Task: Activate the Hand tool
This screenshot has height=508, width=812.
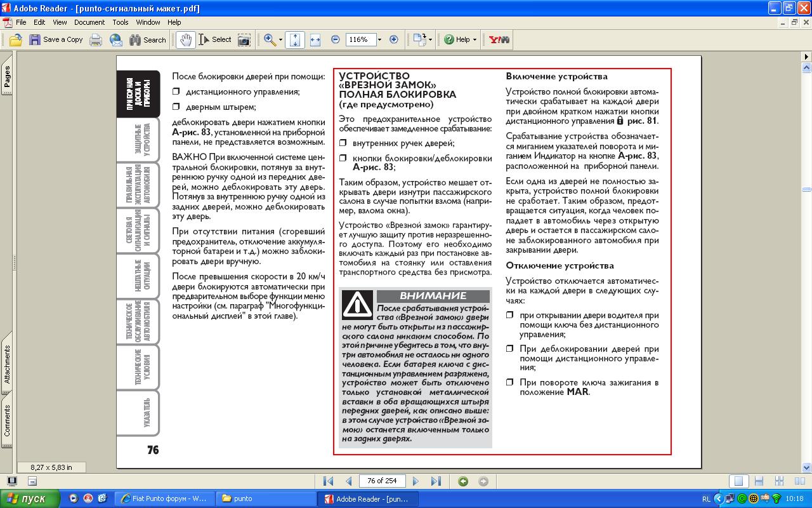Action: 185,39
